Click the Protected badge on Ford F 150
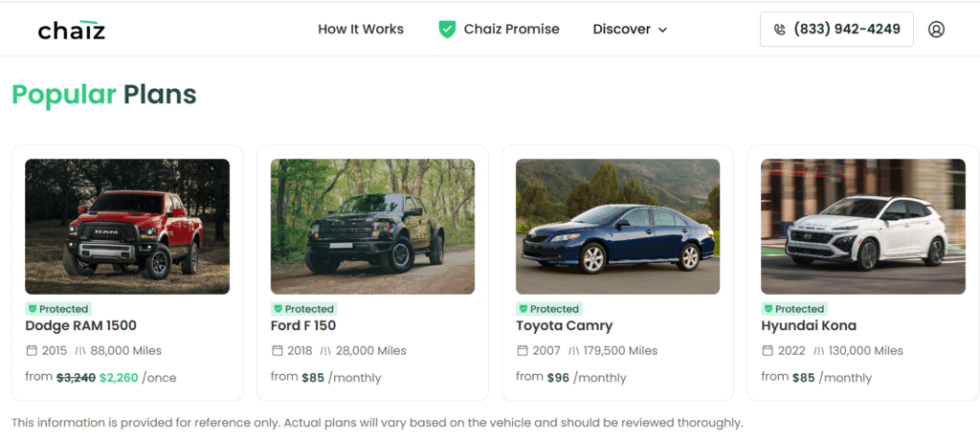Image resolution: width=980 pixels, height=440 pixels. pos(303,309)
